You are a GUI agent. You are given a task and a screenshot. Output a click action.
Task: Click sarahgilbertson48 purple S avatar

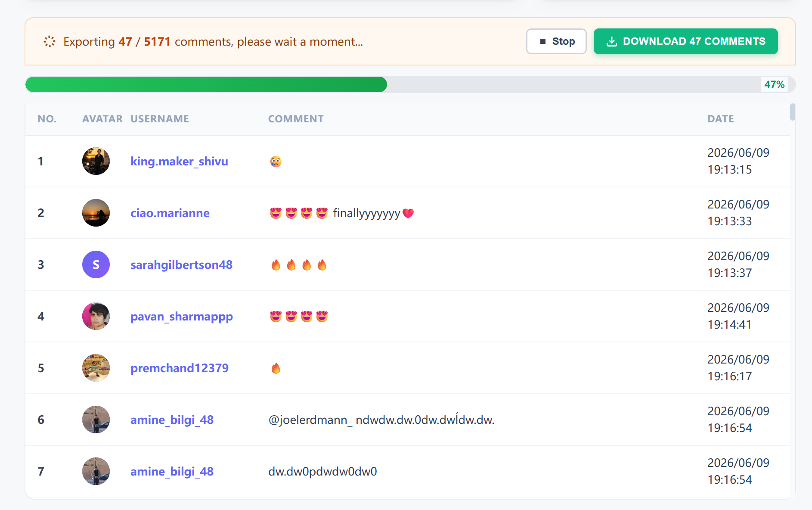[96, 264]
